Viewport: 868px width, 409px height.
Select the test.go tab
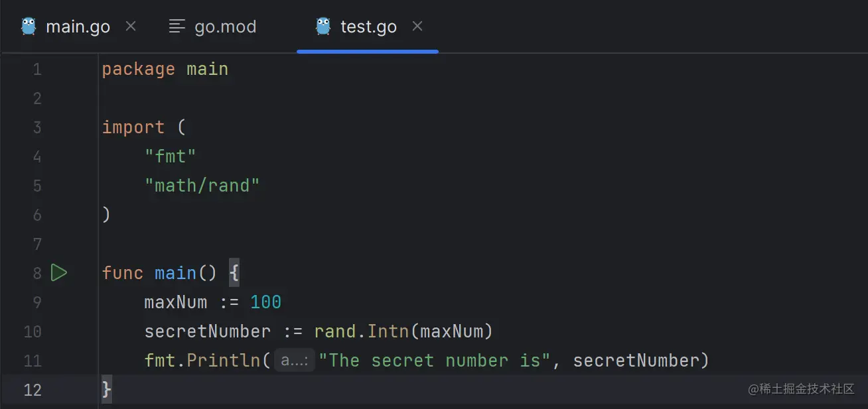pyautogui.click(x=368, y=27)
